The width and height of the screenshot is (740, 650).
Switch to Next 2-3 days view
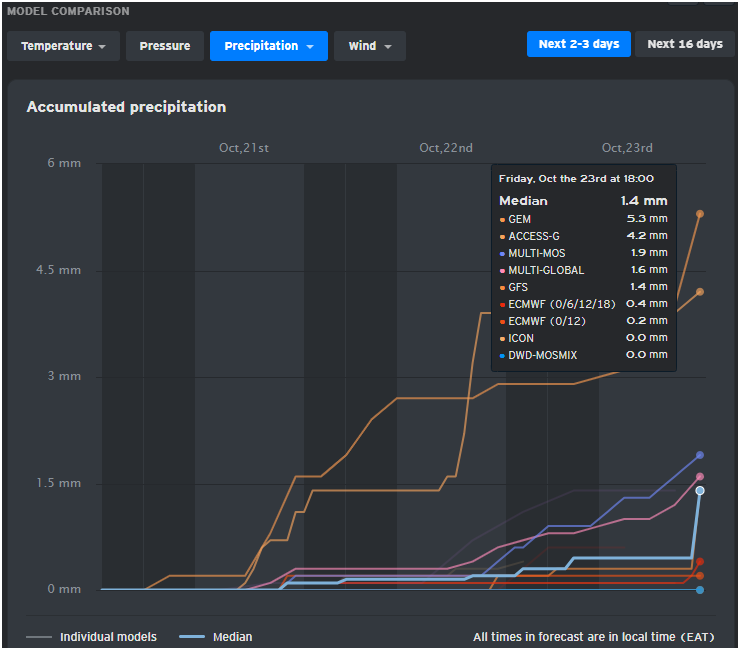(x=579, y=44)
